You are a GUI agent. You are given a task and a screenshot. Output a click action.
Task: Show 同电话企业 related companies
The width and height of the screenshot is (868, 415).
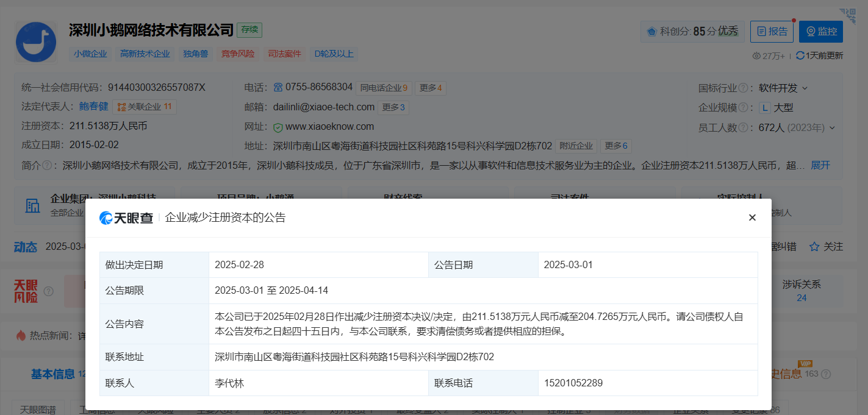pos(384,87)
